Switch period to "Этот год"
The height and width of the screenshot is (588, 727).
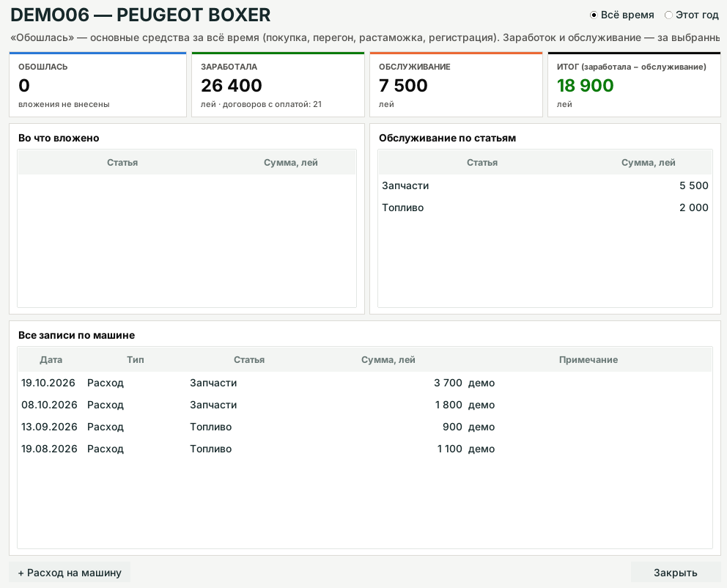(x=691, y=15)
